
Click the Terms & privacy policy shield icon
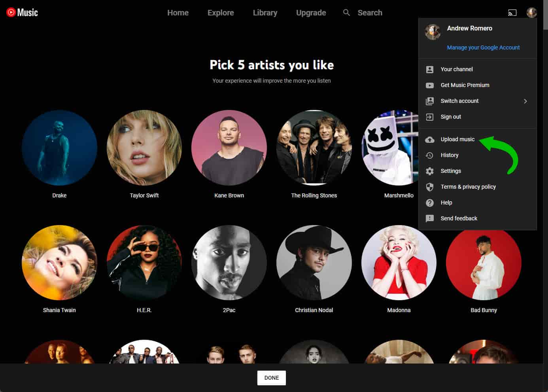[x=430, y=187]
